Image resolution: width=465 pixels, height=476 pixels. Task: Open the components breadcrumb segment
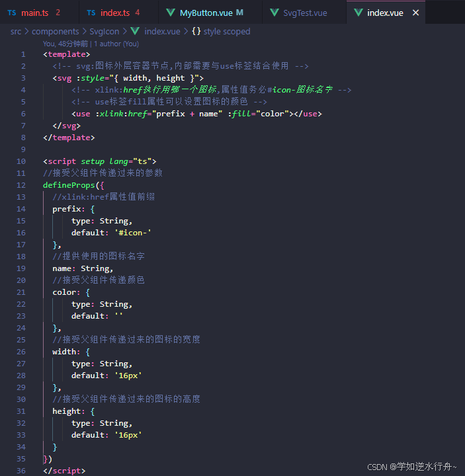[56, 31]
